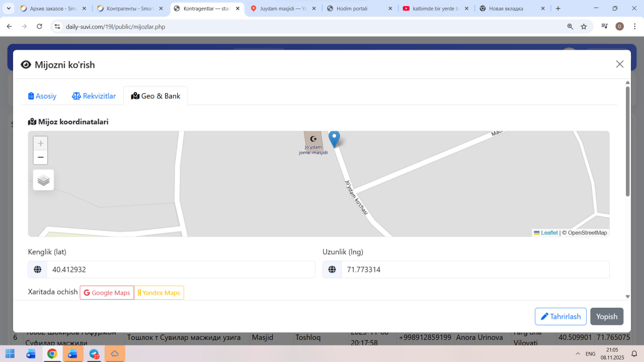This screenshot has height=362, width=644.
Task: Click latitude value 40.509901 in table
Action: [x=575, y=337]
